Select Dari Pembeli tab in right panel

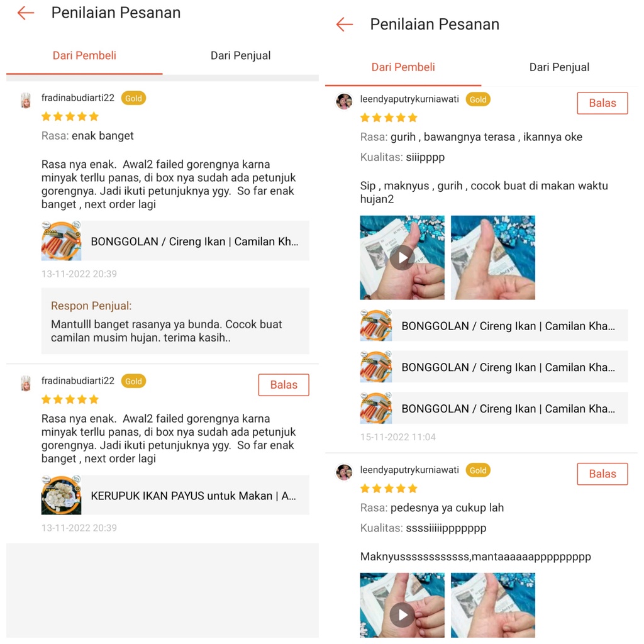pyautogui.click(x=403, y=67)
